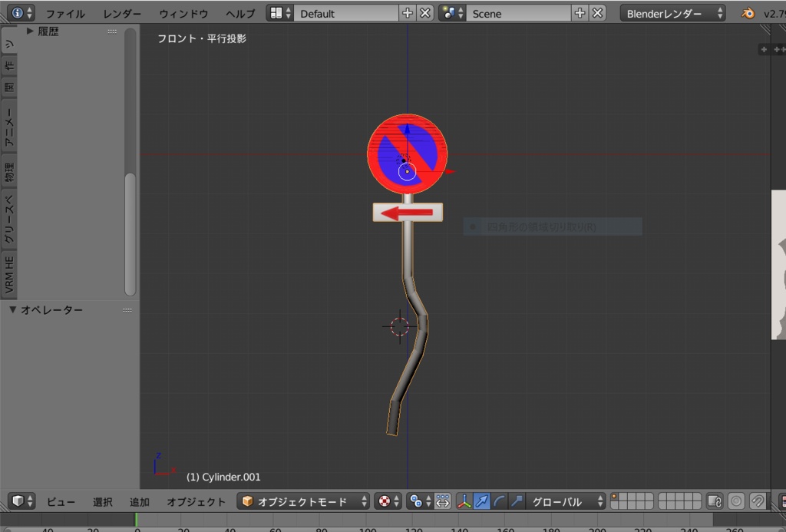The image size is (786, 532).
Task: Open the plus toggle for properties region
Action: 764,49
